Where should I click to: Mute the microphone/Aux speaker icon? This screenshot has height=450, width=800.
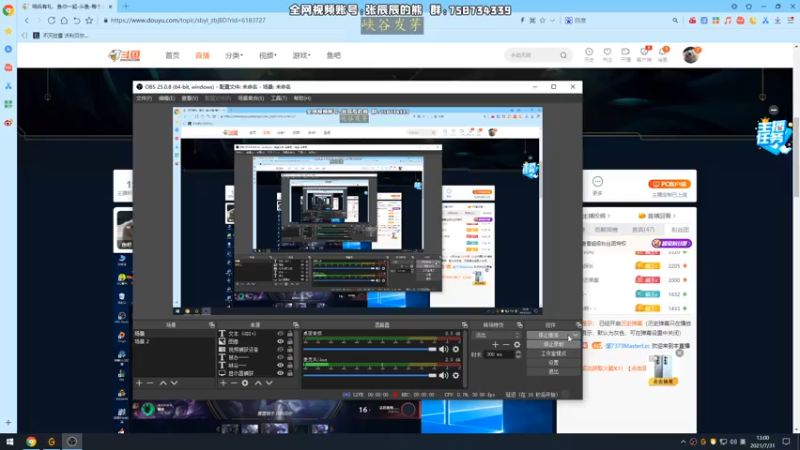tap(443, 375)
